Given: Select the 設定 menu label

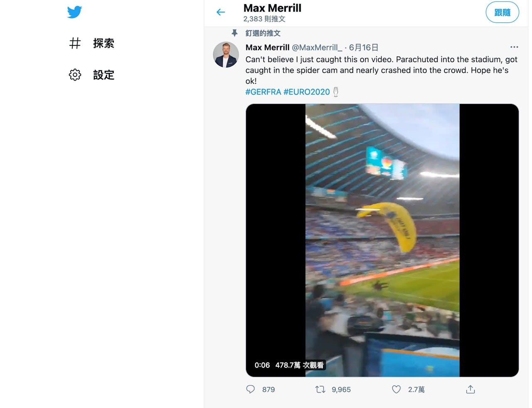Looking at the screenshot, I should (103, 75).
